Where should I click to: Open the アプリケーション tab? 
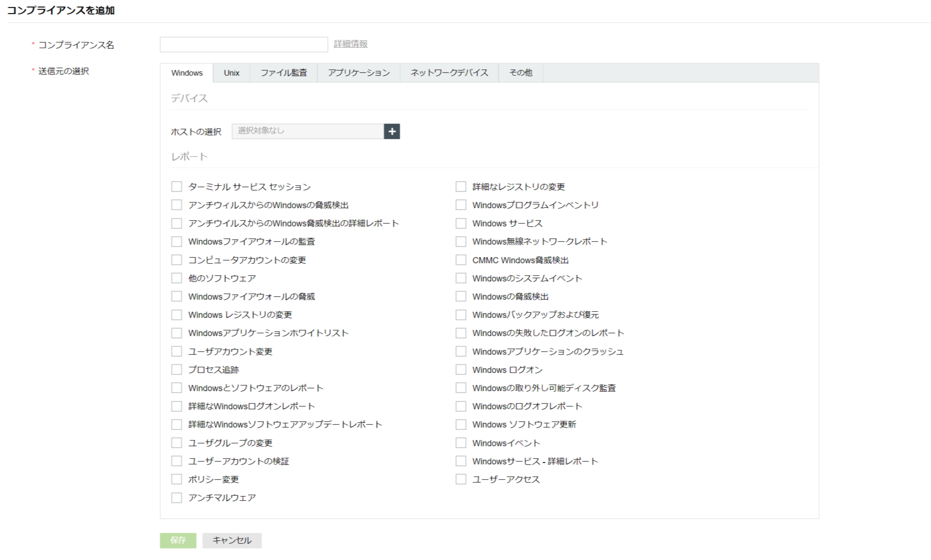359,73
